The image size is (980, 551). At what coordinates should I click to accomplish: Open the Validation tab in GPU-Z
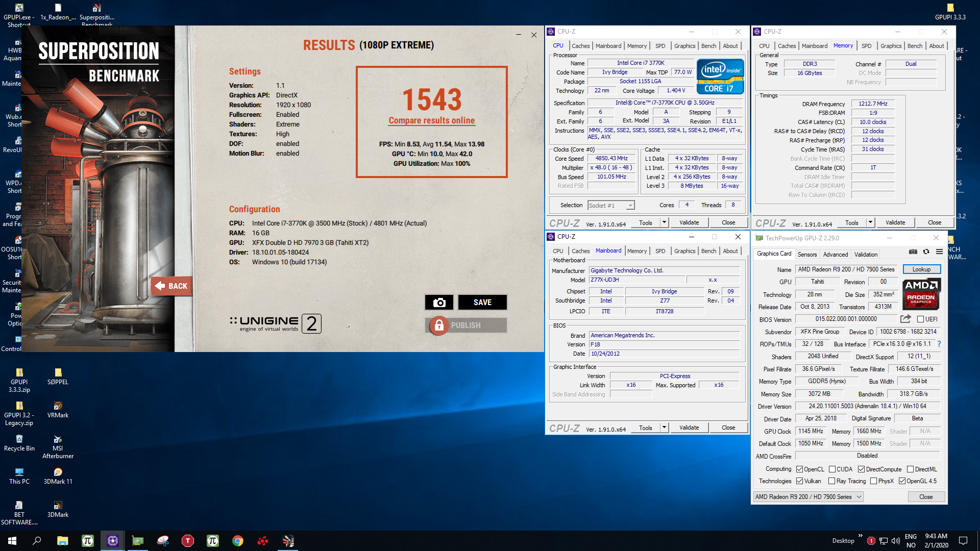866,255
